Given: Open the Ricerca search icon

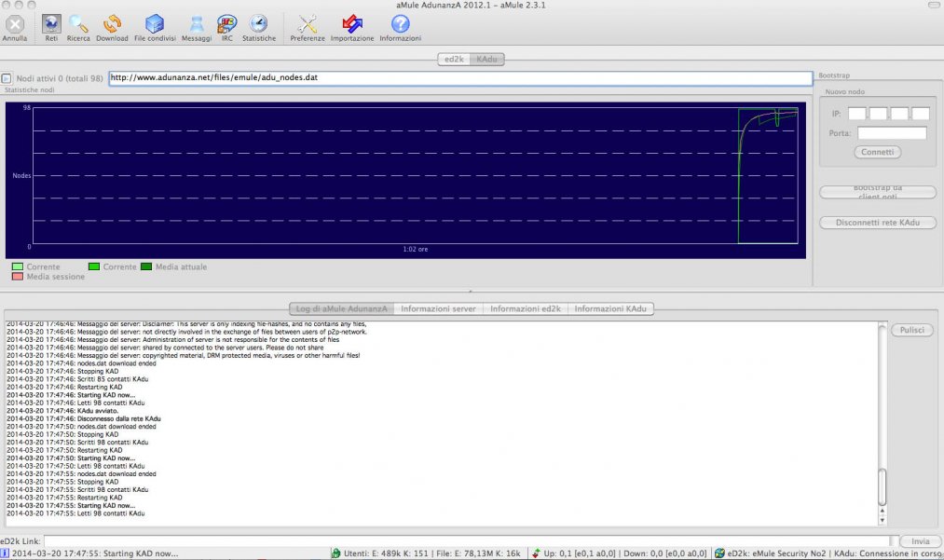Looking at the screenshot, I should tap(78, 24).
